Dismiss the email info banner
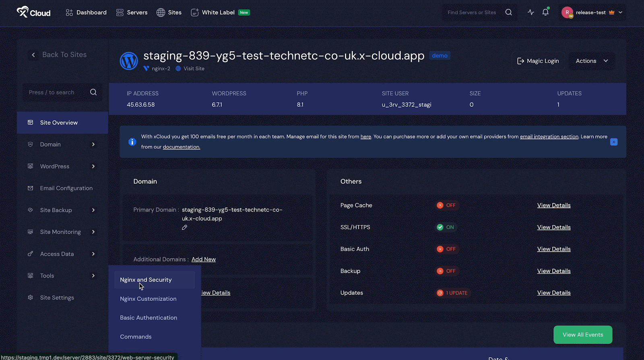This screenshot has width=644, height=360. tap(614, 142)
